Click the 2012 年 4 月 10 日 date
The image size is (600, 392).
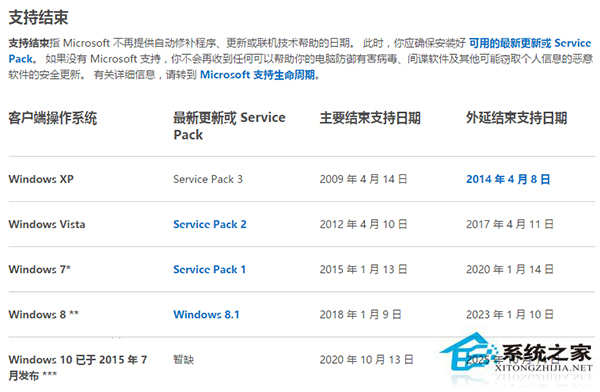(x=364, y=224)
